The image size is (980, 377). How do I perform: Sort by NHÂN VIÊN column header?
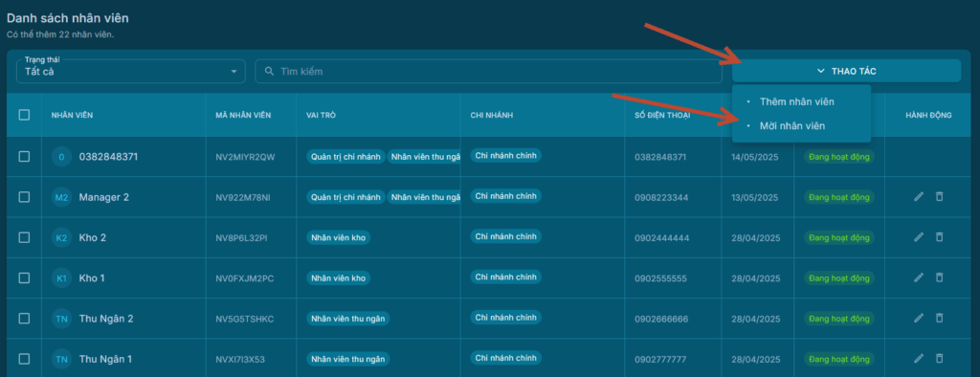[x=73, y=115]
